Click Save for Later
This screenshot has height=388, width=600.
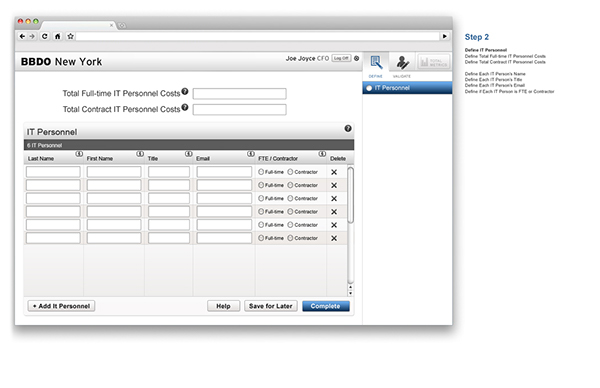tap(271, 306)
